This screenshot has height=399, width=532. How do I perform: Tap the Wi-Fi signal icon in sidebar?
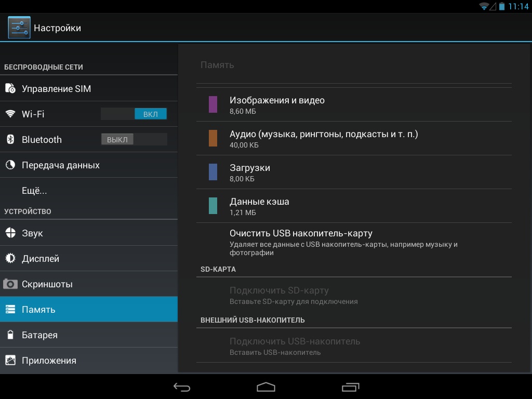pos(10,114)
